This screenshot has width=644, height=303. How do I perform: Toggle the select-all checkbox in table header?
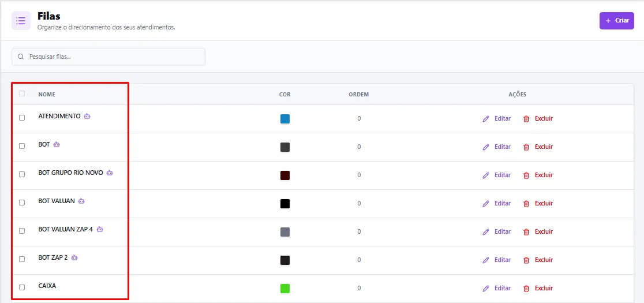22,93
